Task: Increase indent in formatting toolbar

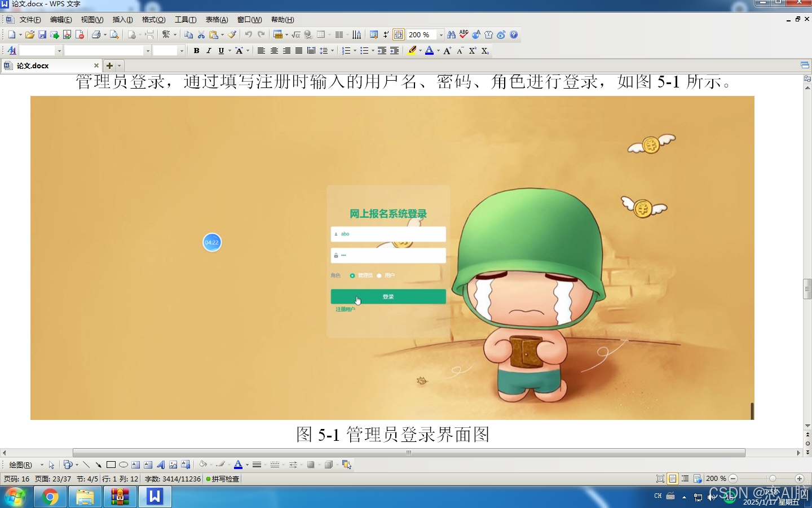Action: point(395,51)
